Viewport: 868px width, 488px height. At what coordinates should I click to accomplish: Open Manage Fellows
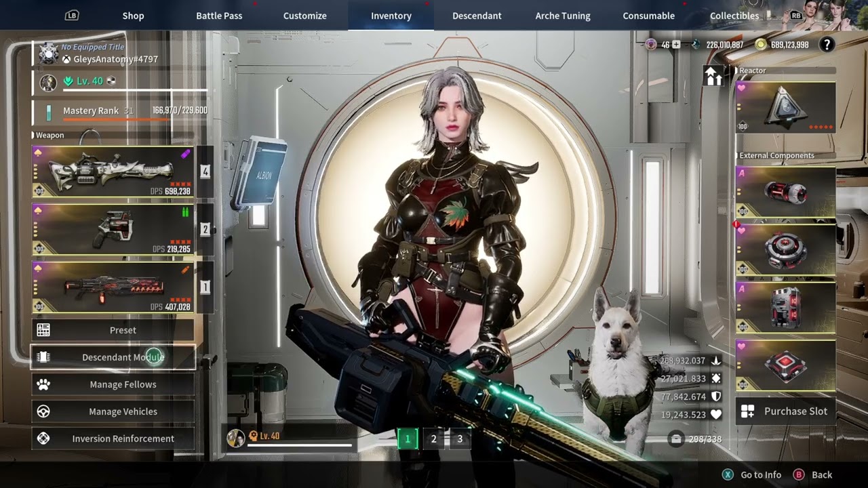(113, 384)
